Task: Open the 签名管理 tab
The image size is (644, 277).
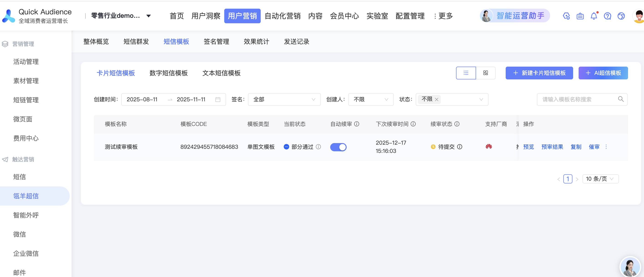Action: point(216,42)
